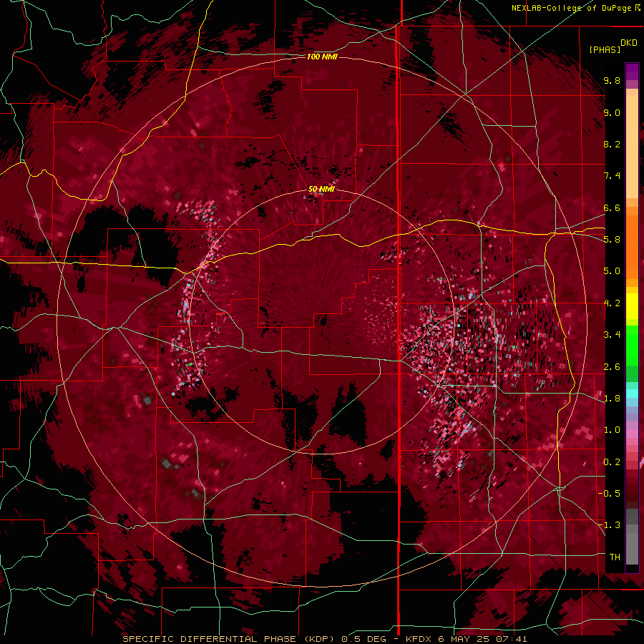This screenshot has height=644, width=644.
Task: Select the purple top segment of color bar
Action: coord(632,72)
